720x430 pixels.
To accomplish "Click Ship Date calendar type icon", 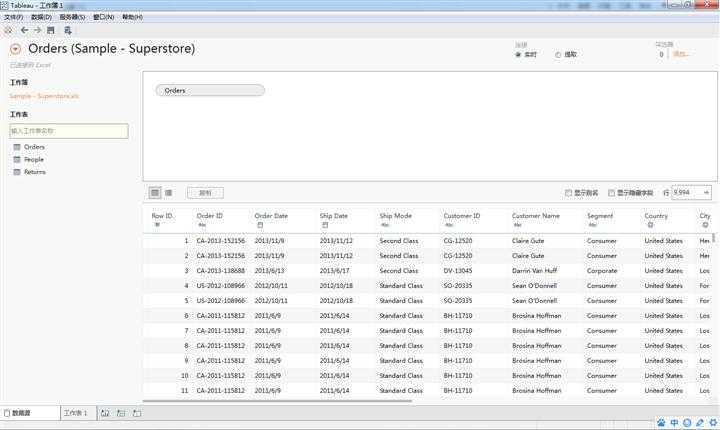I will (325, 225).
